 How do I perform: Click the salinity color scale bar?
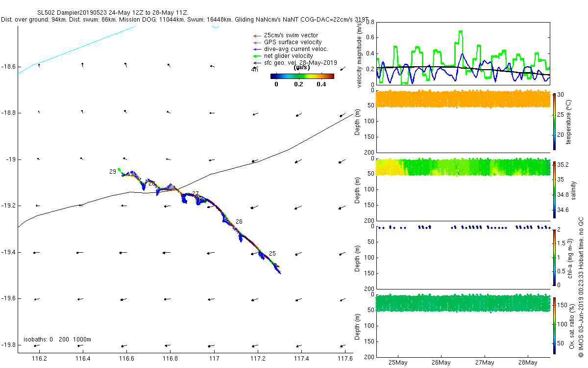(554, 189)
